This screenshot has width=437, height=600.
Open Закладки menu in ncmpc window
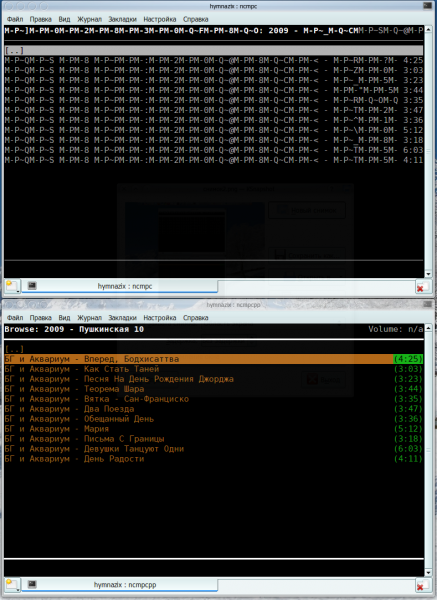122,19
